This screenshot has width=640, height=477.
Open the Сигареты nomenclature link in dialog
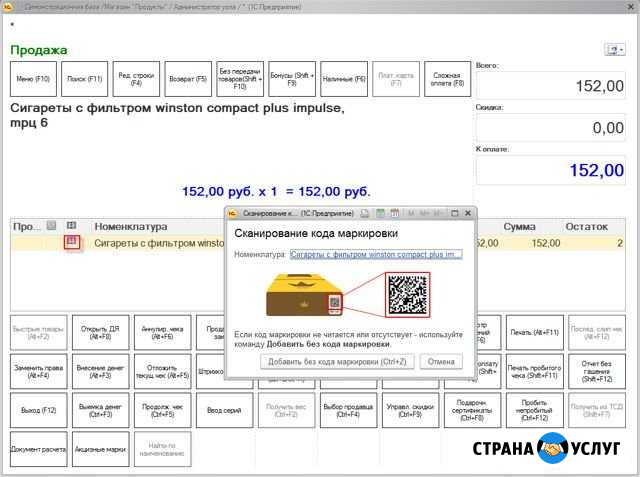click(376, 254)
